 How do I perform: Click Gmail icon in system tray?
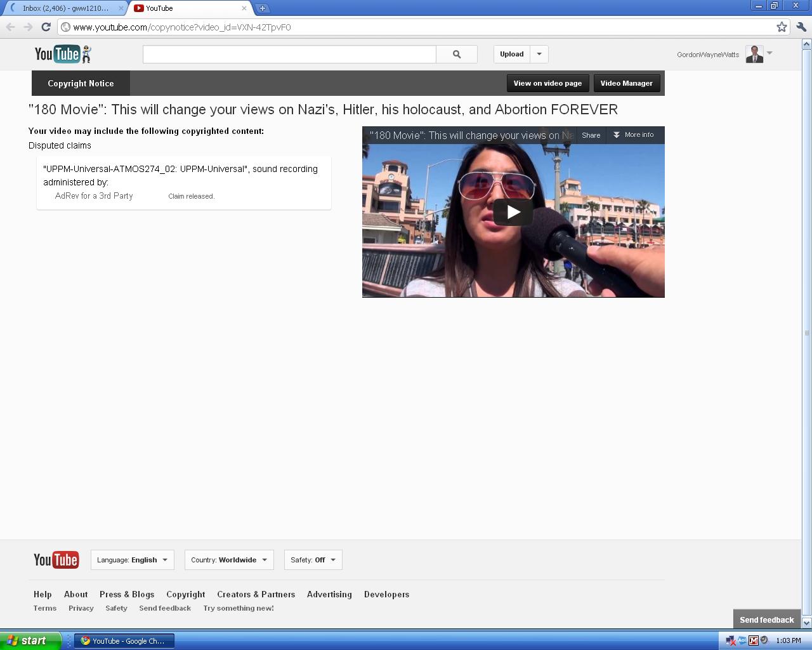pyautogui.click(x=753, y=640)
